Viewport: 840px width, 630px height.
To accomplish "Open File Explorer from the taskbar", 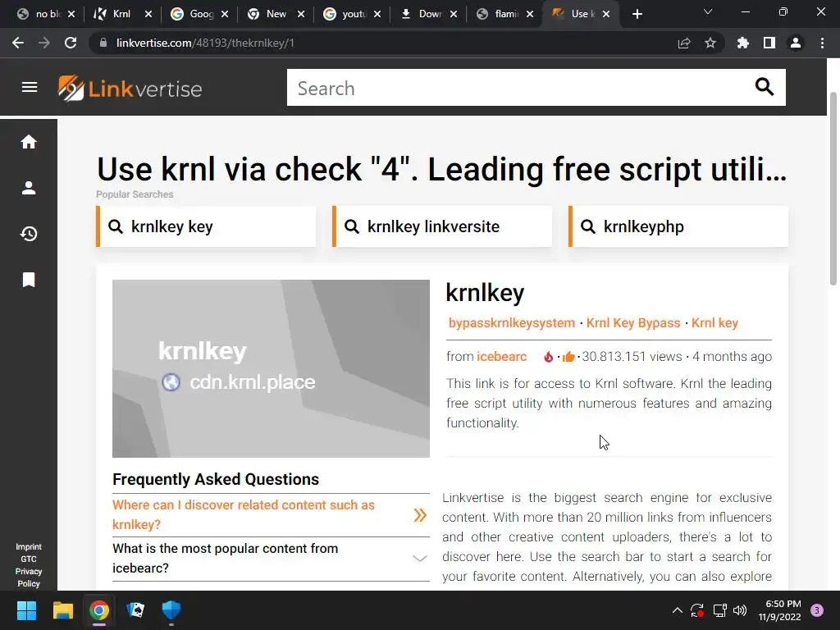I will coord(62,610).
